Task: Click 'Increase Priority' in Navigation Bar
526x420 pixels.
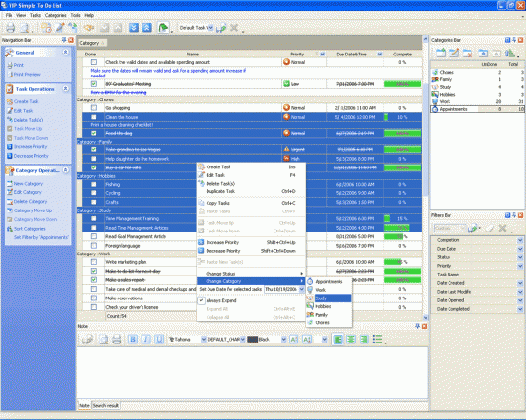Action: tap(31, 146)
